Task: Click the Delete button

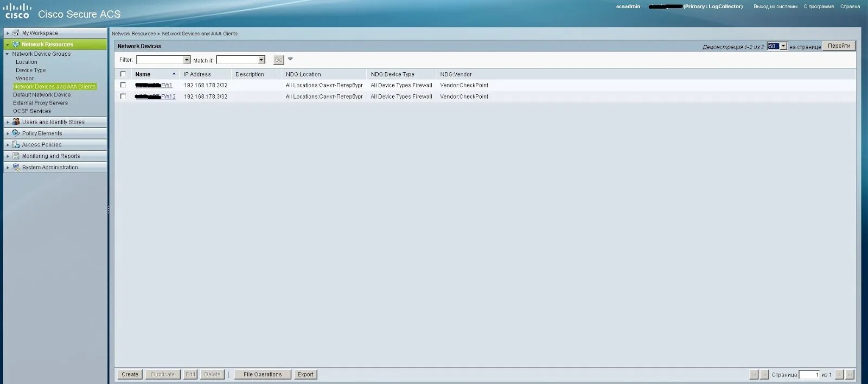Action: [212, 375]
